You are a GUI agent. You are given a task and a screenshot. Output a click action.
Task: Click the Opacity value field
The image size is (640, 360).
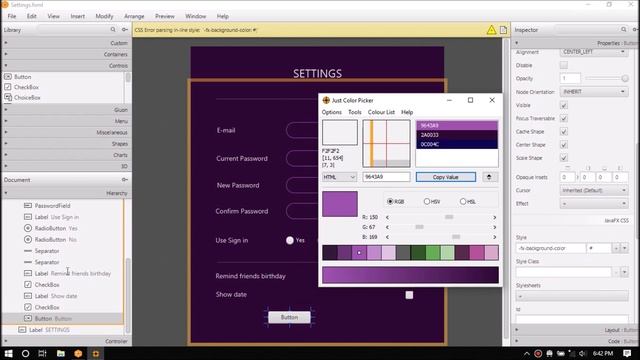tap(570, 78)
